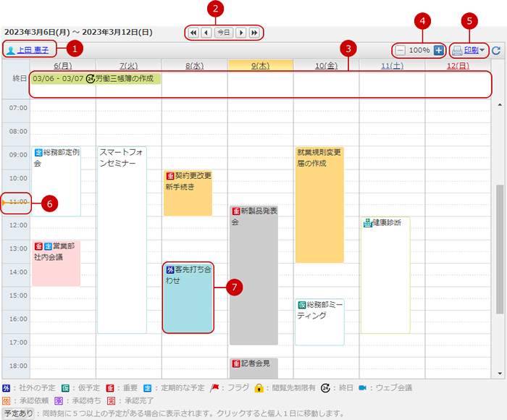Open user 上田 惠子 link
The width and height of the screenshot is (507, 420).
(x=33, y=50)
